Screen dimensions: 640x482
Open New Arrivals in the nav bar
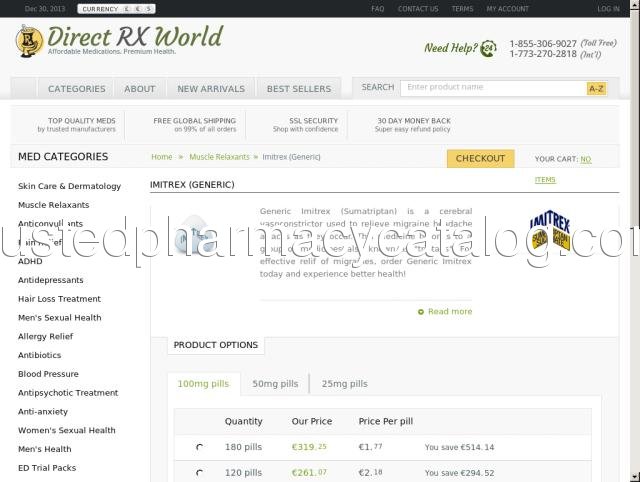(x=211, y=89)
